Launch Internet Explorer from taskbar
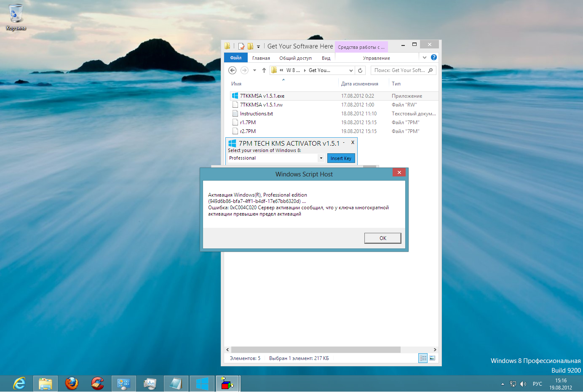The image size is (583, 392). pyautogui.click(x=19, y=384)
